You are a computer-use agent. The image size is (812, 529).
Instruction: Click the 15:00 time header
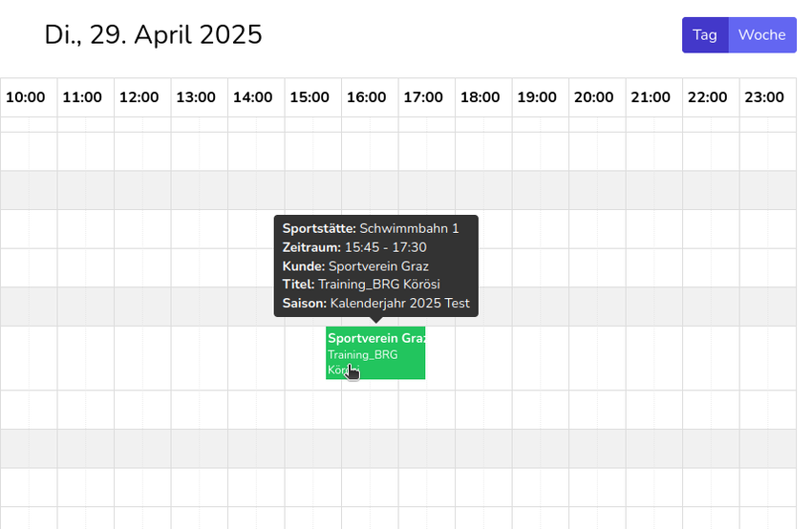tap(310, 97)
